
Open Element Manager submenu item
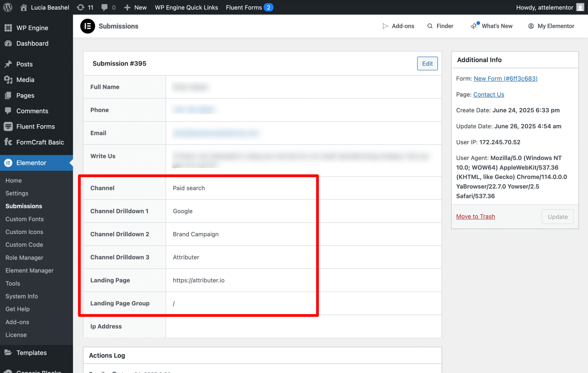pos(30,270)
